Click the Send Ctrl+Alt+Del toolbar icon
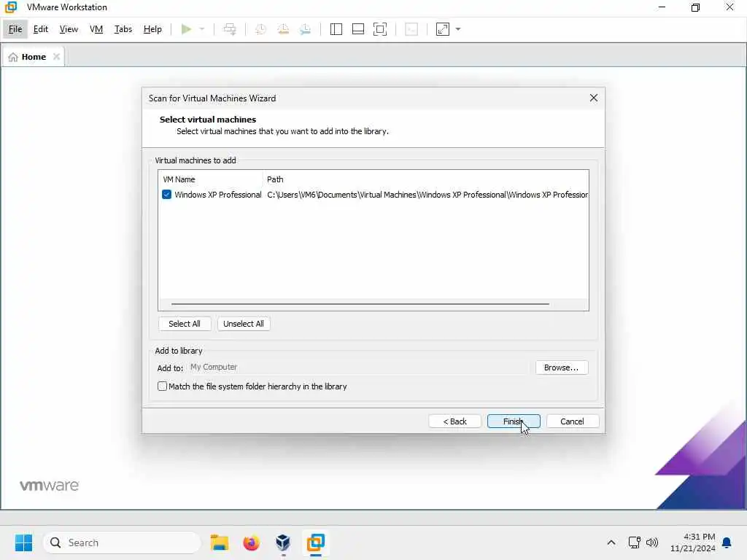 coord(230,29)
